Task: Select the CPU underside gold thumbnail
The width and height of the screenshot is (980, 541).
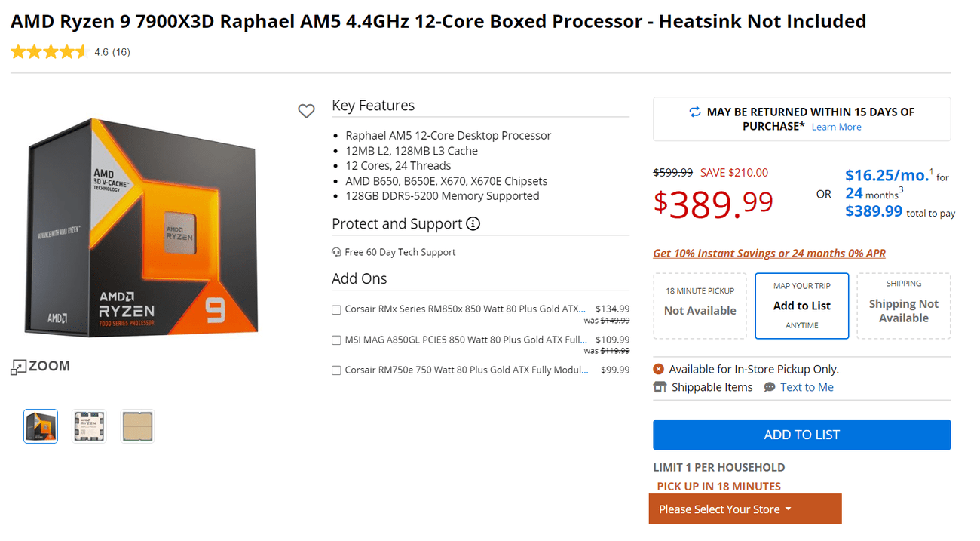Action: pos(137,426)
